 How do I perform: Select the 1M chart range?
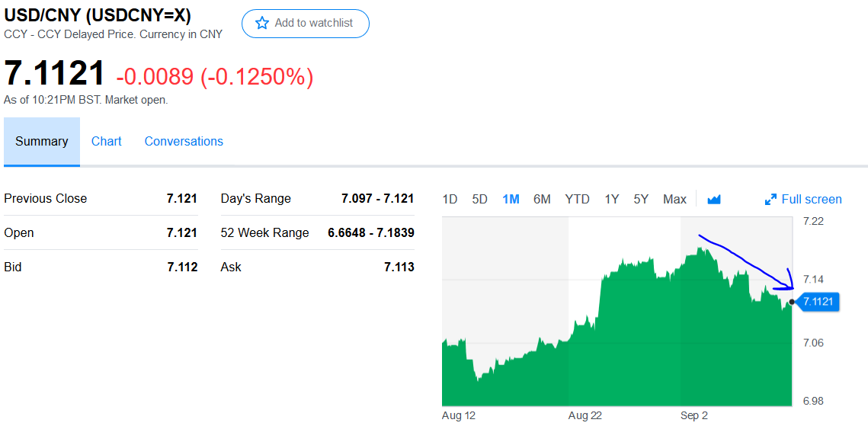pos(511,199)
